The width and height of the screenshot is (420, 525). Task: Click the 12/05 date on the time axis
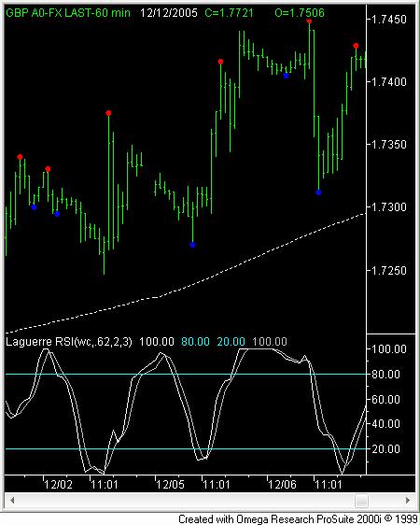tap(170, 485)
